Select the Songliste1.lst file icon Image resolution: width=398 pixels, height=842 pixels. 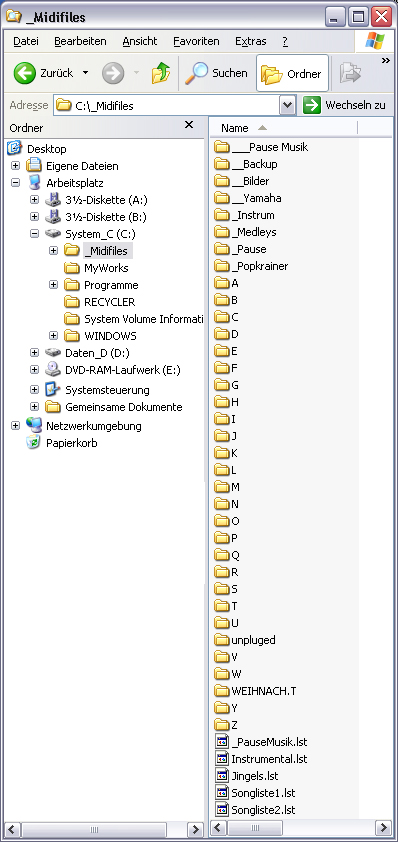pos(222,793)
